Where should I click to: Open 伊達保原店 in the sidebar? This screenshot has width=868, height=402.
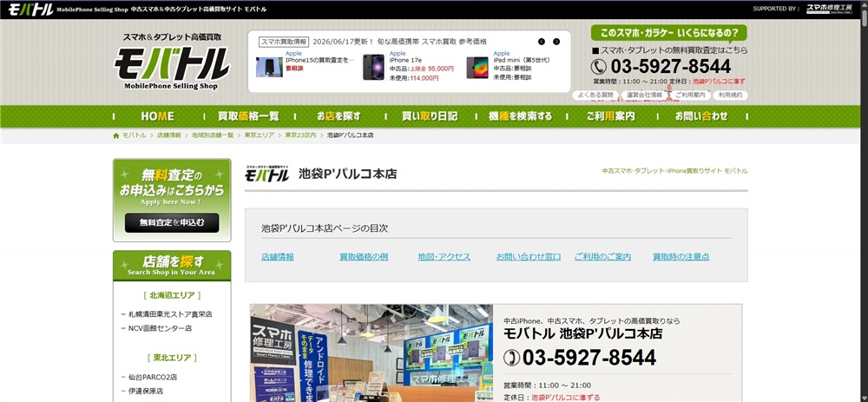point(146,391)
